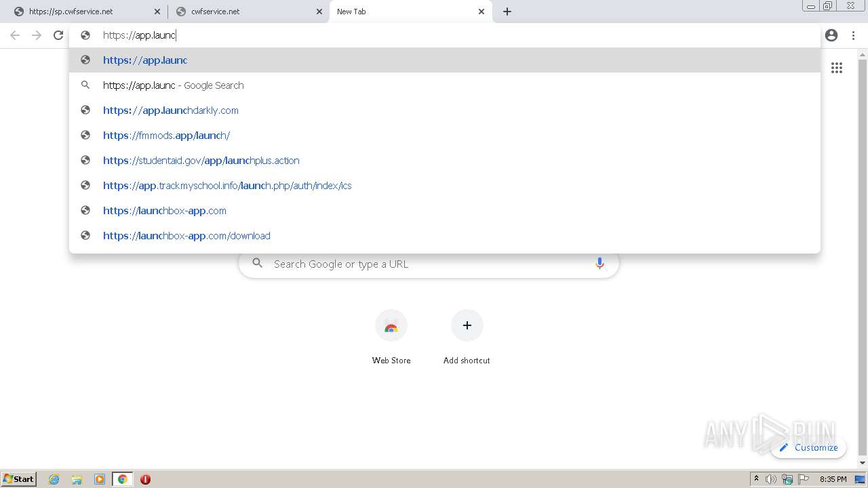
Task: Open the Windows Start menu
Action: click(19, 479)
